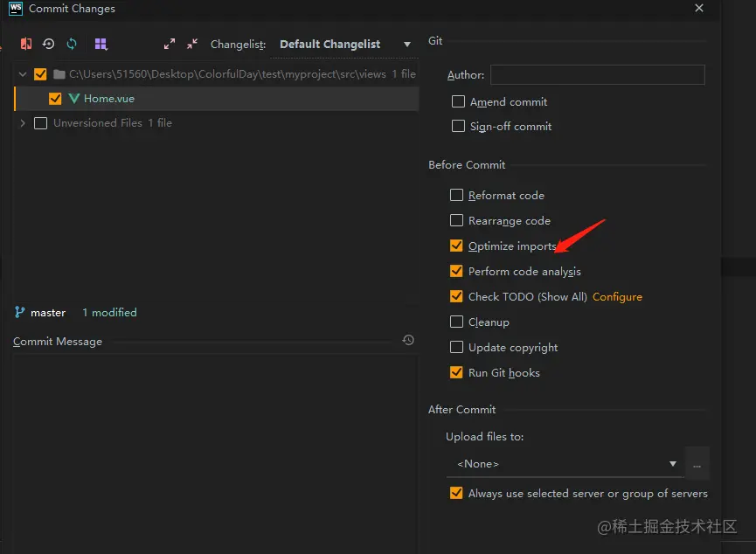Tick the Amend commit checkbox

pos(458,102)
